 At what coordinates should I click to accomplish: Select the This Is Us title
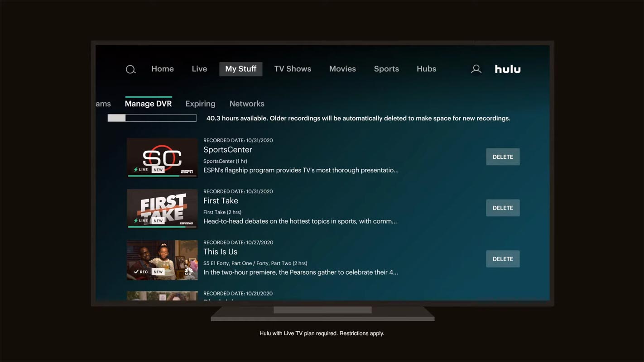click(x=220, y=252)
